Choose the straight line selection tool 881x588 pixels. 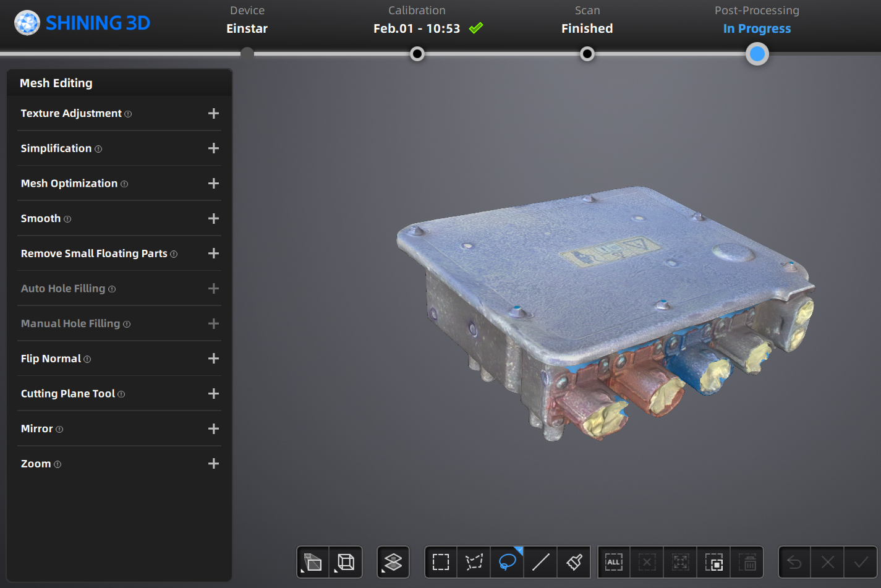(x=541, y=562)
